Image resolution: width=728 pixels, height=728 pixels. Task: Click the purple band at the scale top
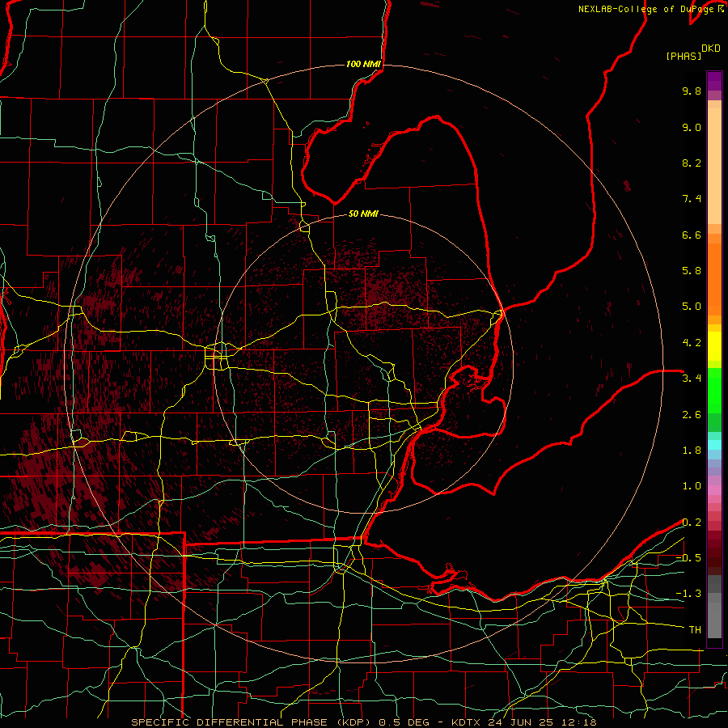pyautogui.click(x=714, y=82)
